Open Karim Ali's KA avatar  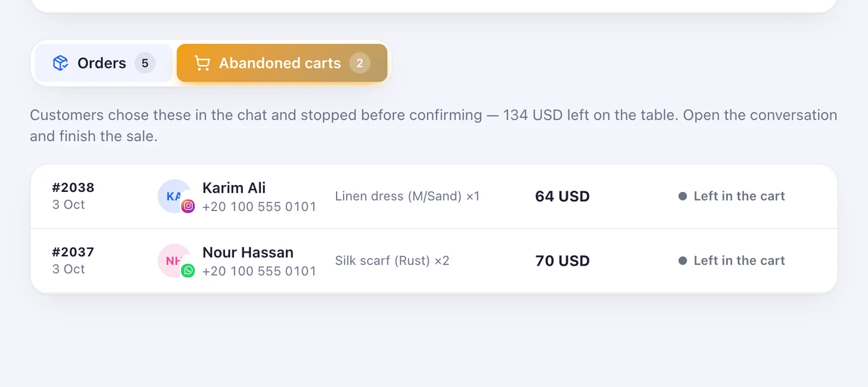pos(174,196)
